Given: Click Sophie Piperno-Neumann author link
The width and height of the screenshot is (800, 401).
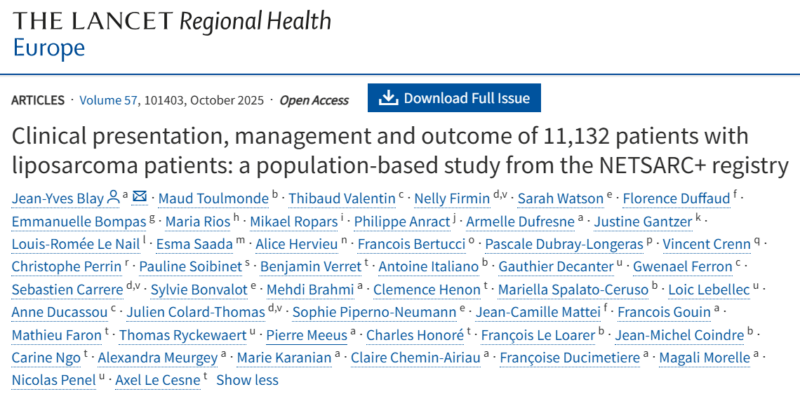Looking at the screenshot, I should 374,312.
